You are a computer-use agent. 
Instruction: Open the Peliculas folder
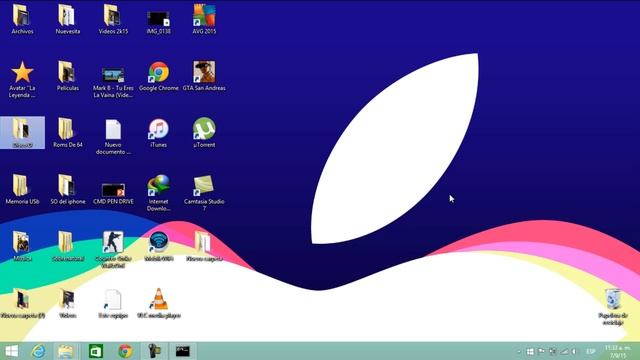[x=68, y=76]
